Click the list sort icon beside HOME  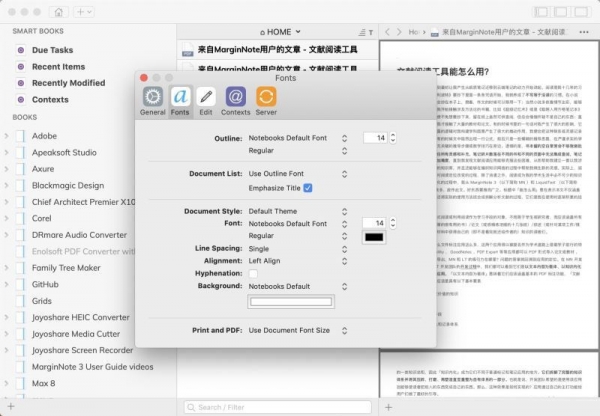(x=365, y=33)
